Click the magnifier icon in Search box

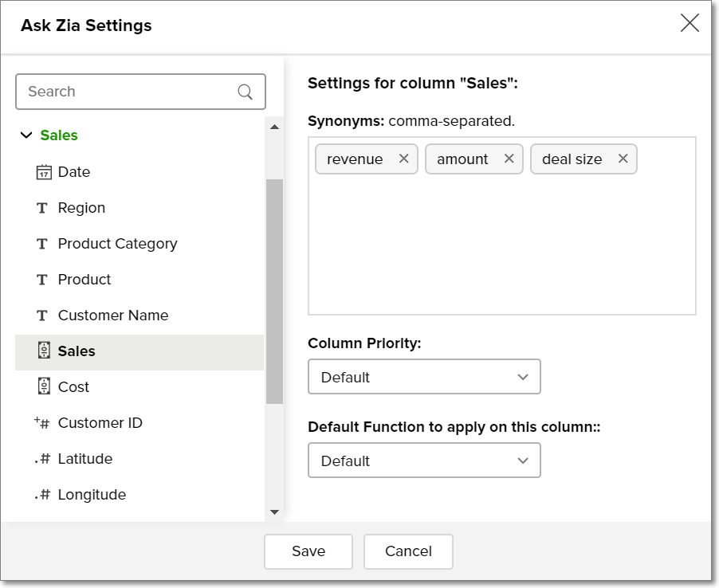point(246,92)
